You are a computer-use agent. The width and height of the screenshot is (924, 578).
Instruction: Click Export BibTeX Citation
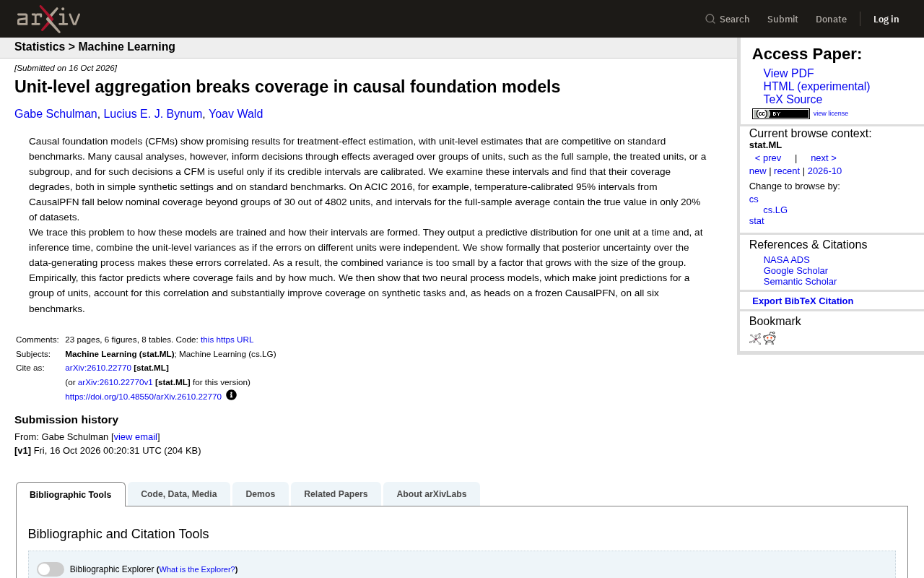tap(803, 301)
